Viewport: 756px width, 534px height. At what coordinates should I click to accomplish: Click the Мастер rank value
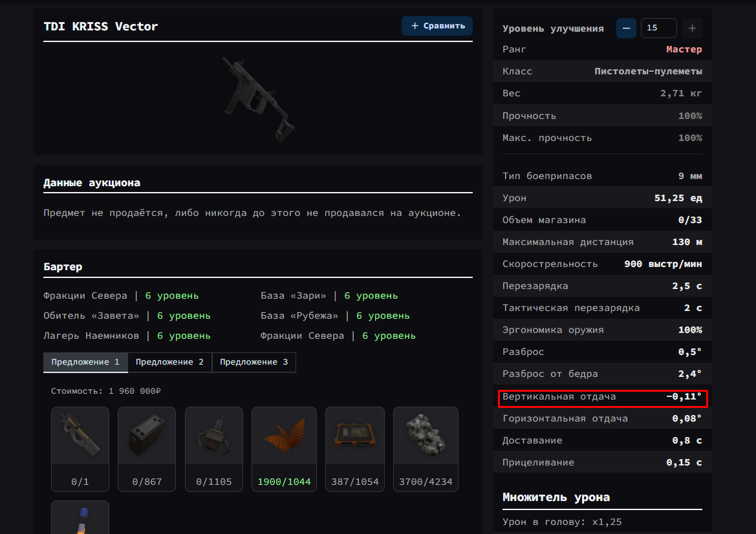[x=684, y=49]
